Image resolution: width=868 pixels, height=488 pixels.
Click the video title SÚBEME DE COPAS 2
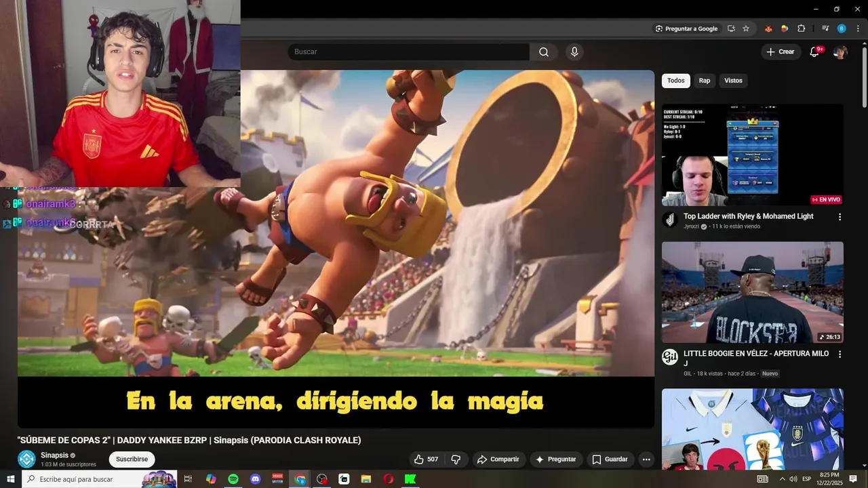pyautogui.click(x=189, y=441)
